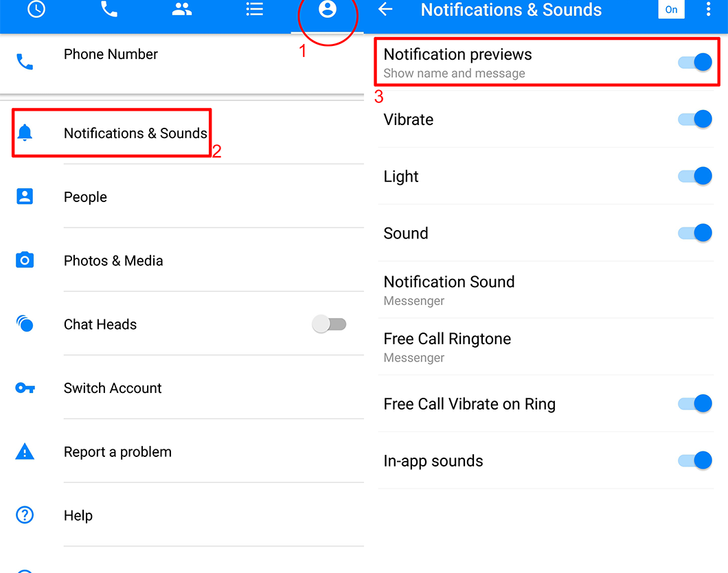Toggle the Chat Heads switch
Viewport: 728px width, 573px height.
click(329, 324)
